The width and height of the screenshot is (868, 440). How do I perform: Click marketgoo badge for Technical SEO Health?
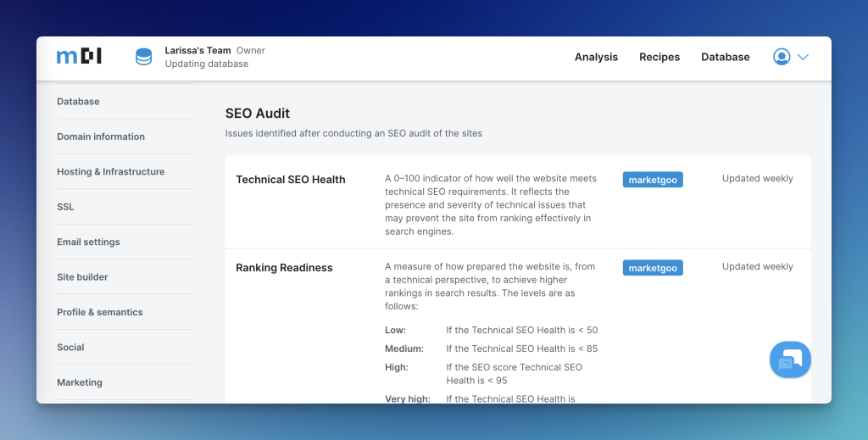coord(652,180)
